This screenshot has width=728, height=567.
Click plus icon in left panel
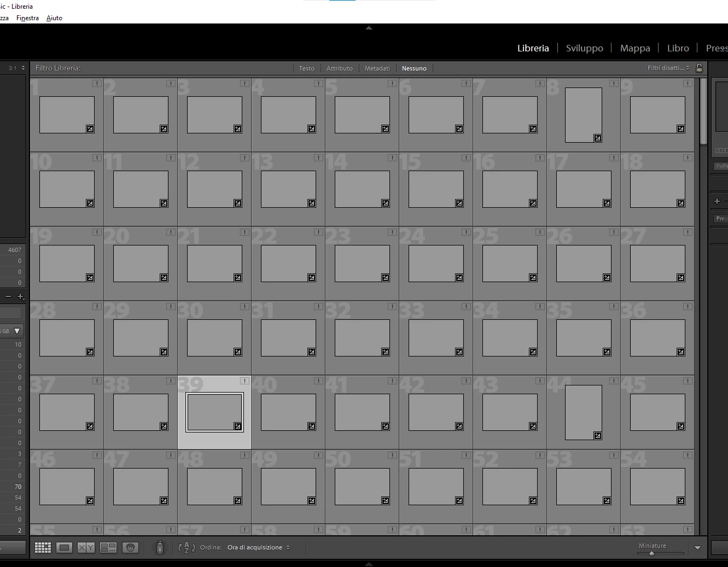click(21, 296)
